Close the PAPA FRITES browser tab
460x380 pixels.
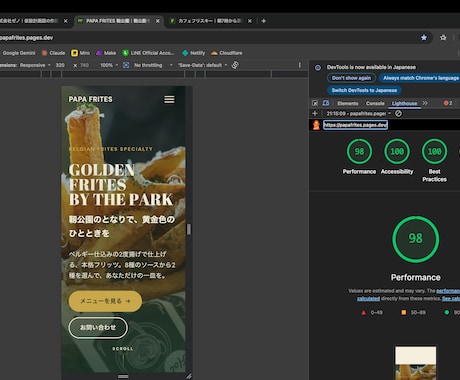coord(157,21)
